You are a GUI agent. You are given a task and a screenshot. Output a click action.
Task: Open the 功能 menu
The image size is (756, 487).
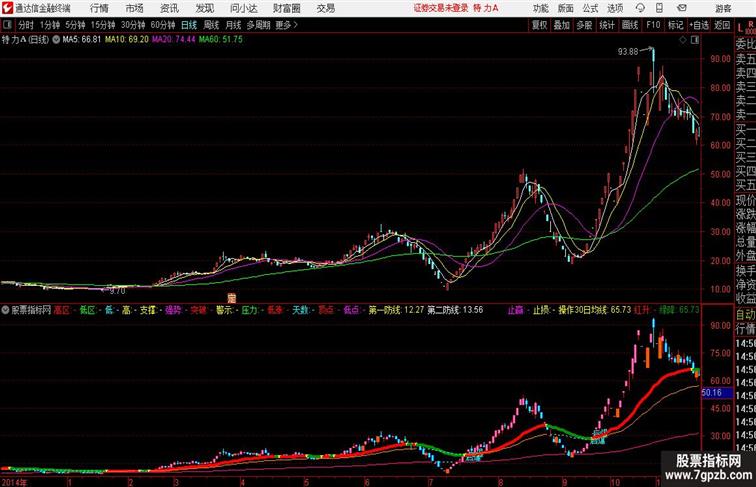click(541, 8)
